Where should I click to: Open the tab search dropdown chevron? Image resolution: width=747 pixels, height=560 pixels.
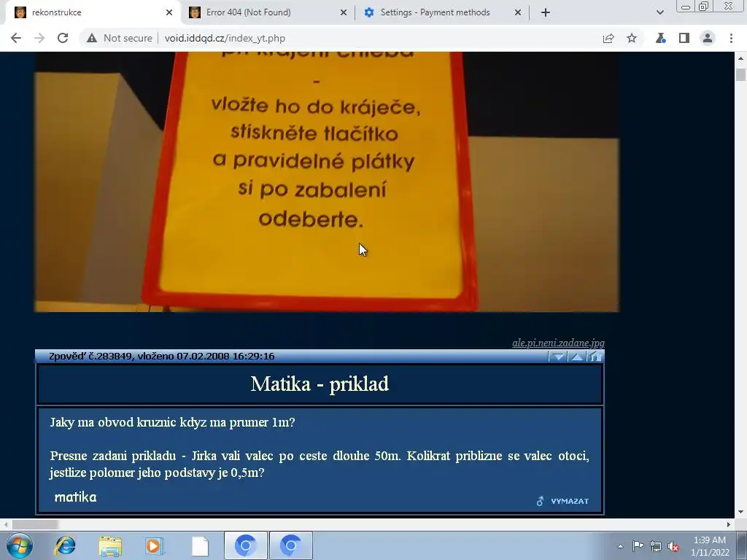coord(659,12)
